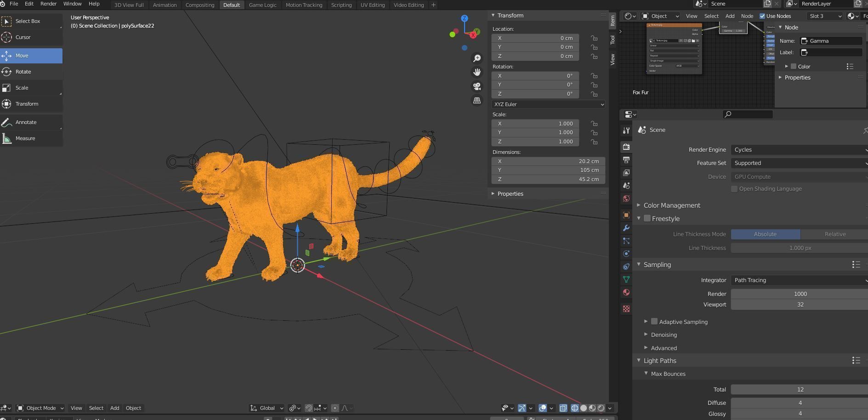
Task: Open the Object Mode dropdown
Action: (x=40, y=408)
